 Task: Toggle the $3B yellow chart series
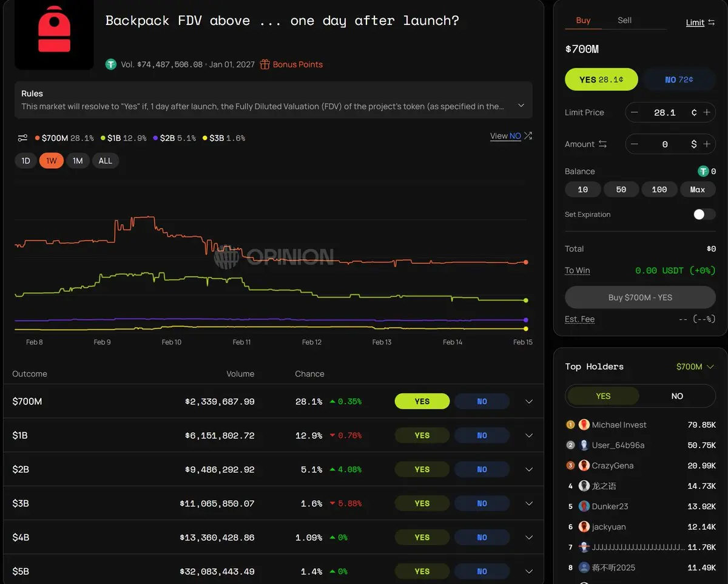click(x=224, y=138)
